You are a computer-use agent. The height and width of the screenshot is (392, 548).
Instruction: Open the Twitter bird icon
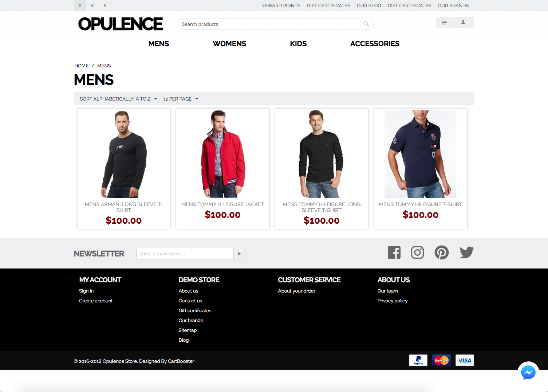(466, 252)
